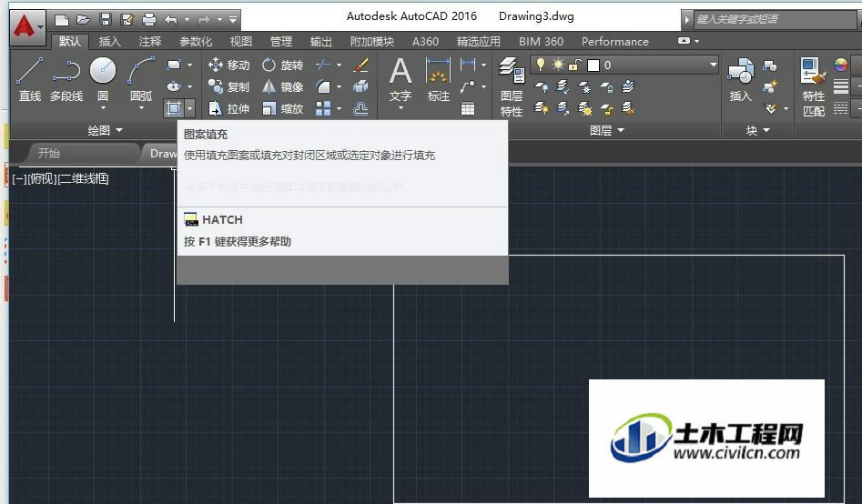The image size is (862, 504).
Task: Open the 视图 ribbon tab
Action: click(241, 41)
